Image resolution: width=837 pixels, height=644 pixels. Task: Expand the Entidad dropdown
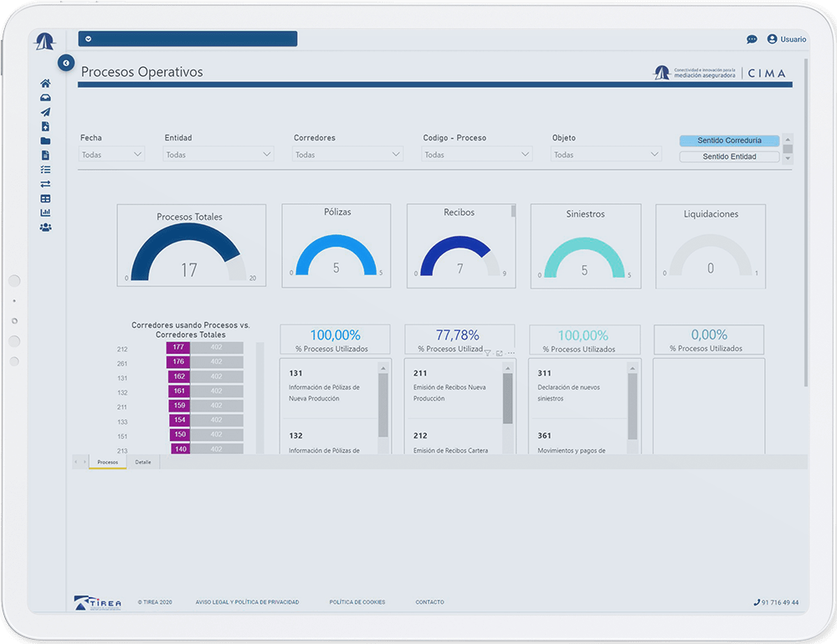[218, 155]
